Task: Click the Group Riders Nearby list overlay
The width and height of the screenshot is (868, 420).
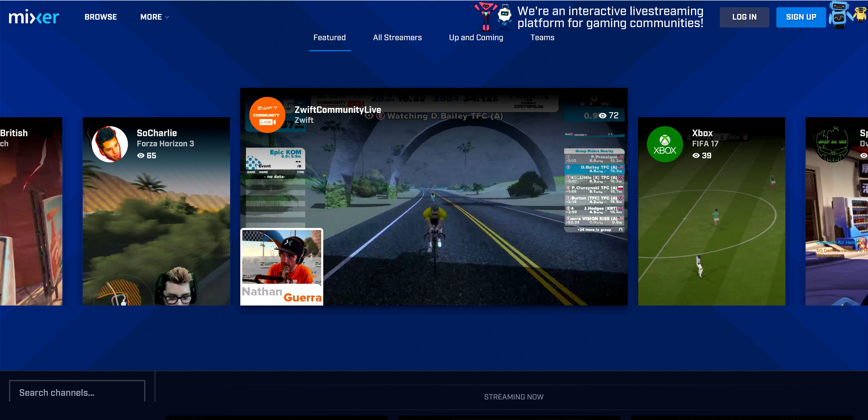Action: 594,190
